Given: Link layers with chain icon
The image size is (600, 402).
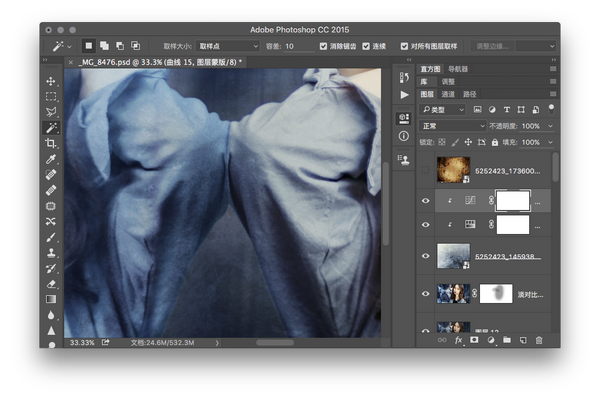Looking at the screenshot, I should [442, 340].
